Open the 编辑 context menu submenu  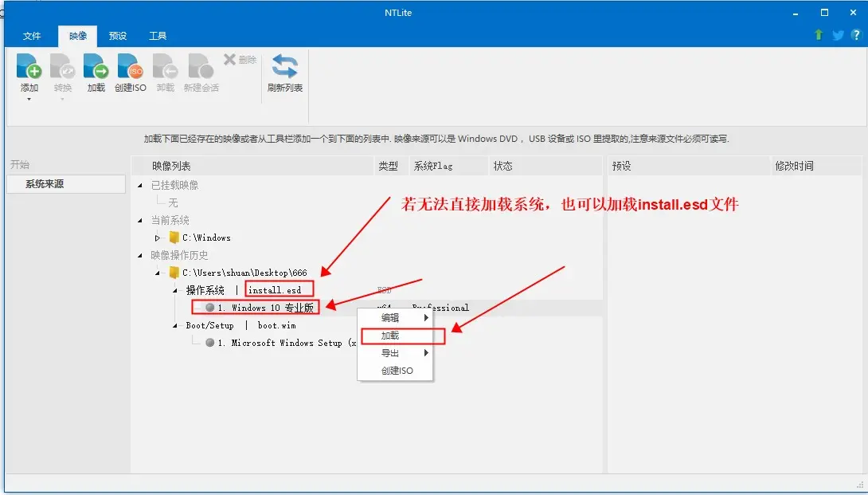(x=395, y=317)
